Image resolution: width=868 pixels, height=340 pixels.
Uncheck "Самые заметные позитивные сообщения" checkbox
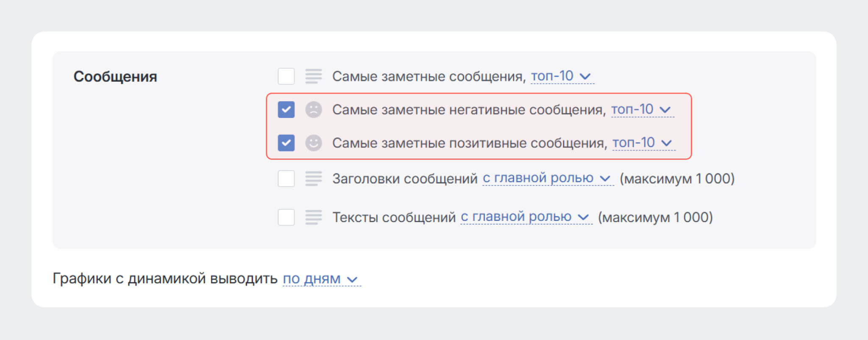[286, 143]
